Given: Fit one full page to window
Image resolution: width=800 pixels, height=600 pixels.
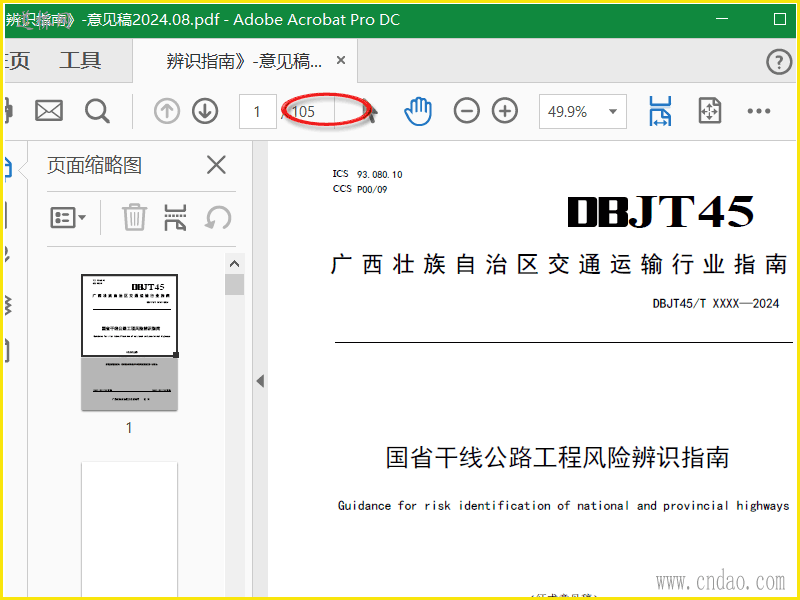Looking at the screenshot, I should (710, 111).
